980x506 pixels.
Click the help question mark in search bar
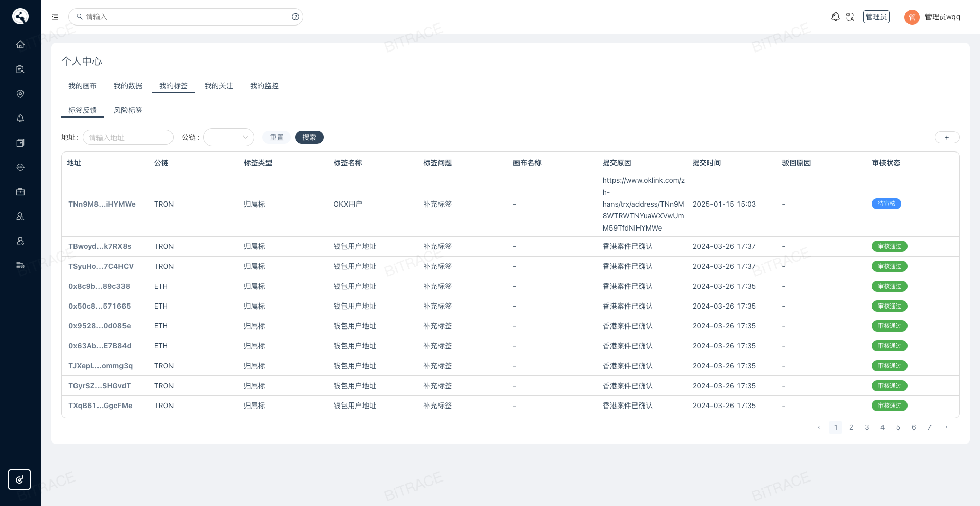pyautogui.click(x=296, y=17)
